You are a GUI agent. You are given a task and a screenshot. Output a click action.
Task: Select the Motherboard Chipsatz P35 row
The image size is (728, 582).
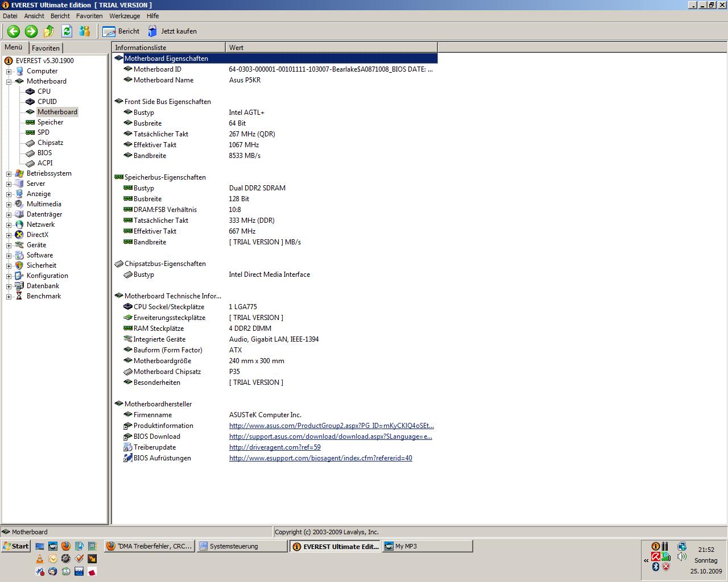(275, 372)
